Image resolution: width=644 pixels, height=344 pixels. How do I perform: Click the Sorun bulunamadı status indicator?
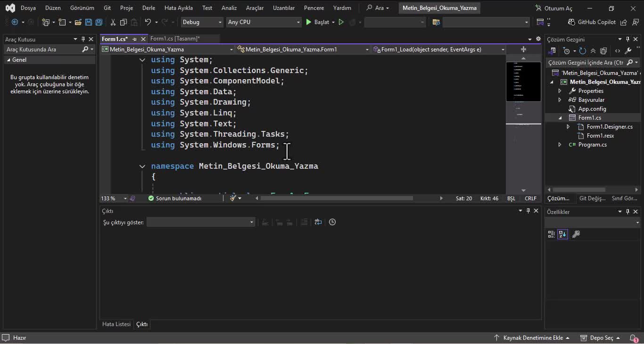[175, 198]
